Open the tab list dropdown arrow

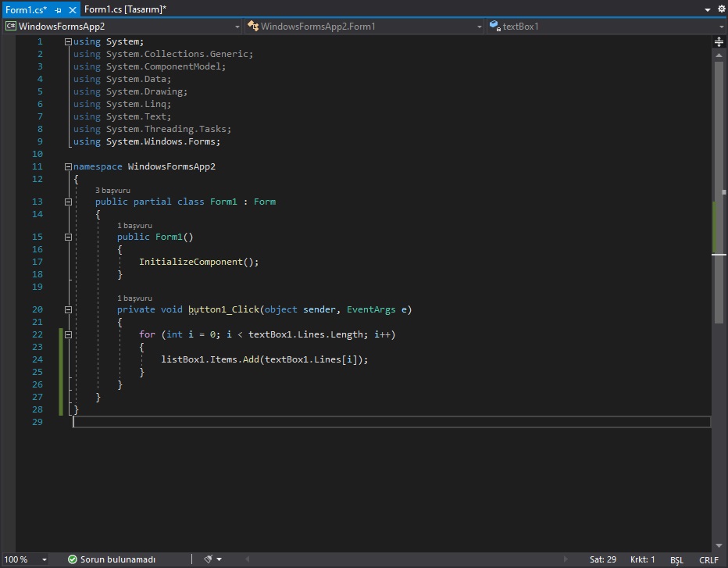[708, 9]
